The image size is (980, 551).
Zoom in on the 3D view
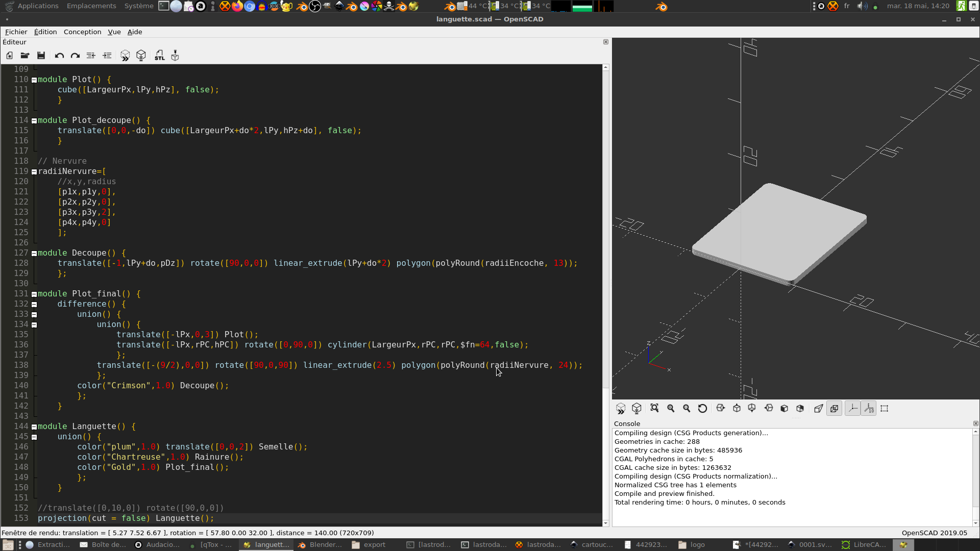pos(671,409)
